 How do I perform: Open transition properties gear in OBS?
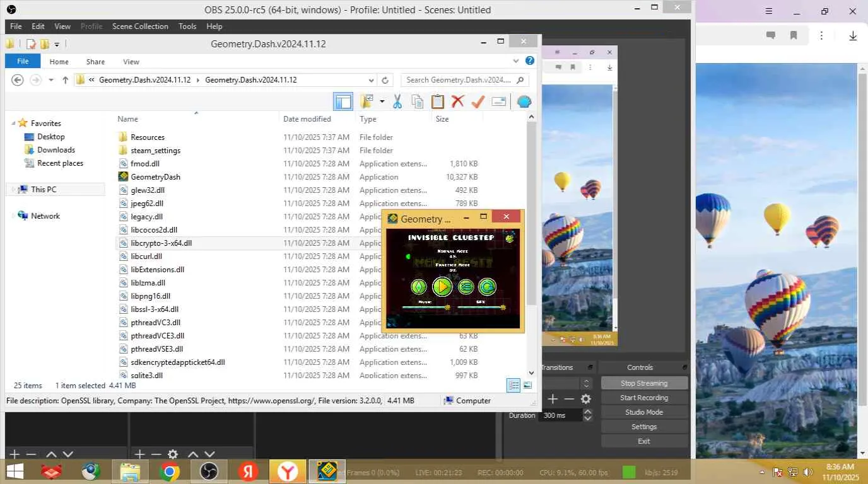pos(586,399)
